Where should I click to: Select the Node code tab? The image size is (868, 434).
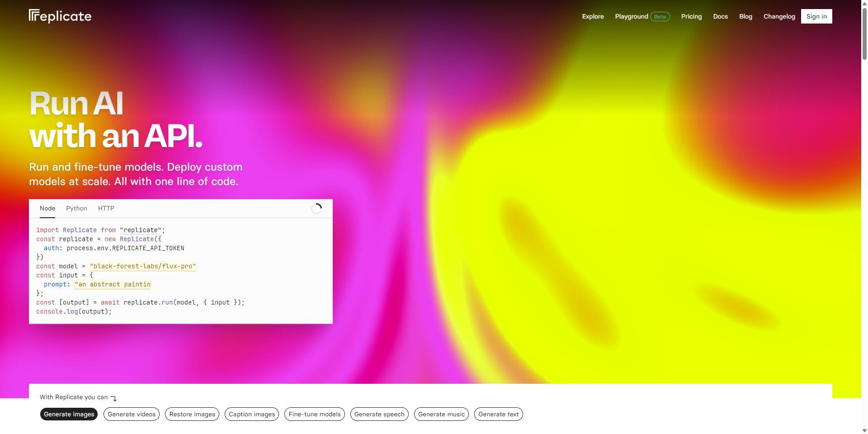47,209
